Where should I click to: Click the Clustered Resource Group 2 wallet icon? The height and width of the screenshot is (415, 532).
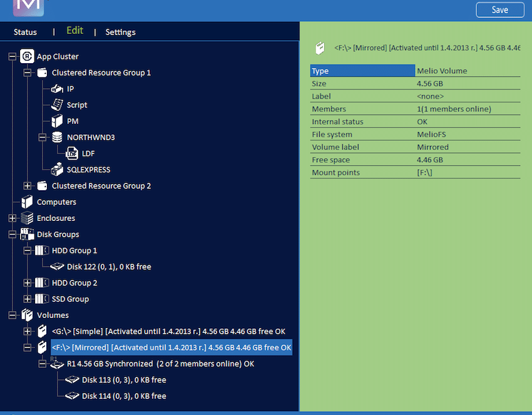(42, 186)
